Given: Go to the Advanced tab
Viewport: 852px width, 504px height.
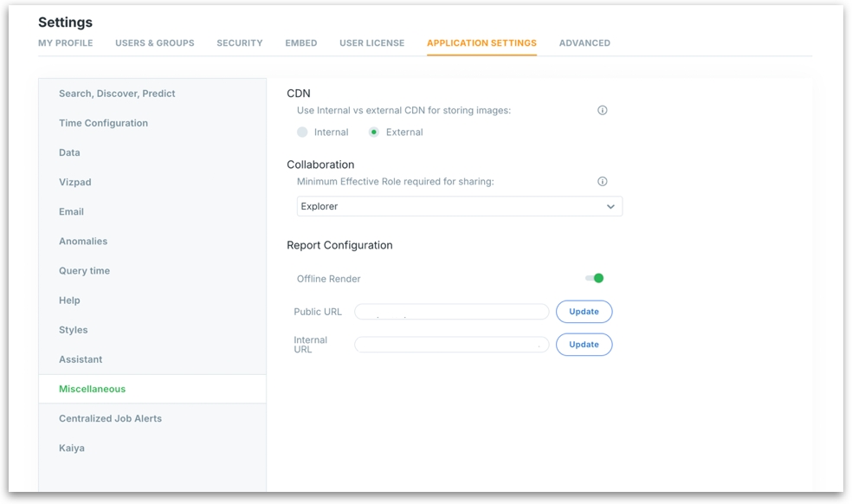Looking at the screenshot, I should 584,43.
